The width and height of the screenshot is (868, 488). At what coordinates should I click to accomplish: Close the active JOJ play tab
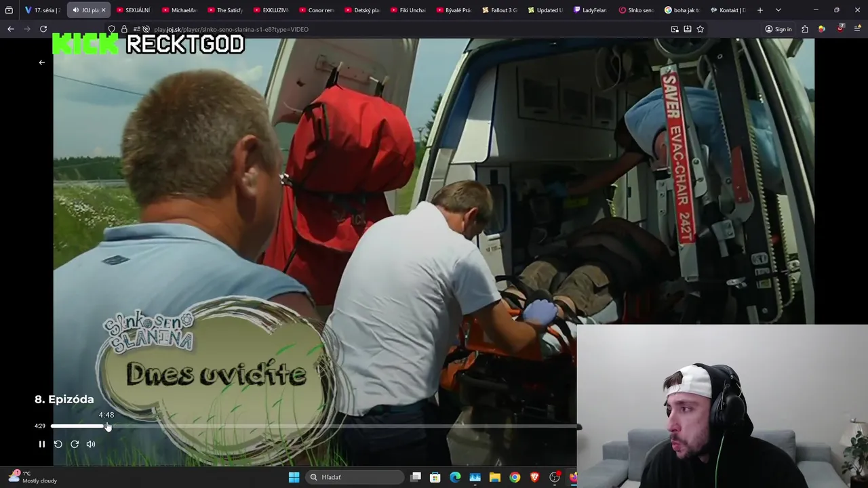[x=103, y=10]
